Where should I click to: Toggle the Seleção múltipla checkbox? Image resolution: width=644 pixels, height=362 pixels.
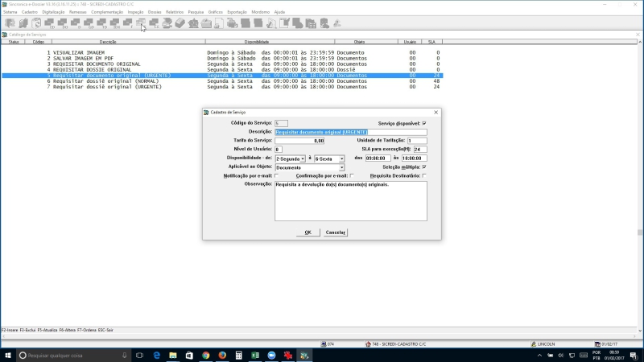[424, 167]
